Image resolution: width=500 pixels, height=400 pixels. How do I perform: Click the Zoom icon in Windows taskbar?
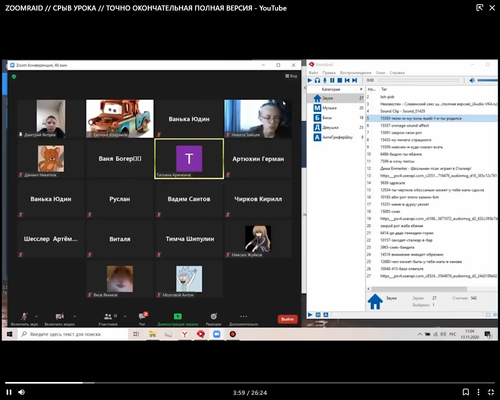[217, 334]
